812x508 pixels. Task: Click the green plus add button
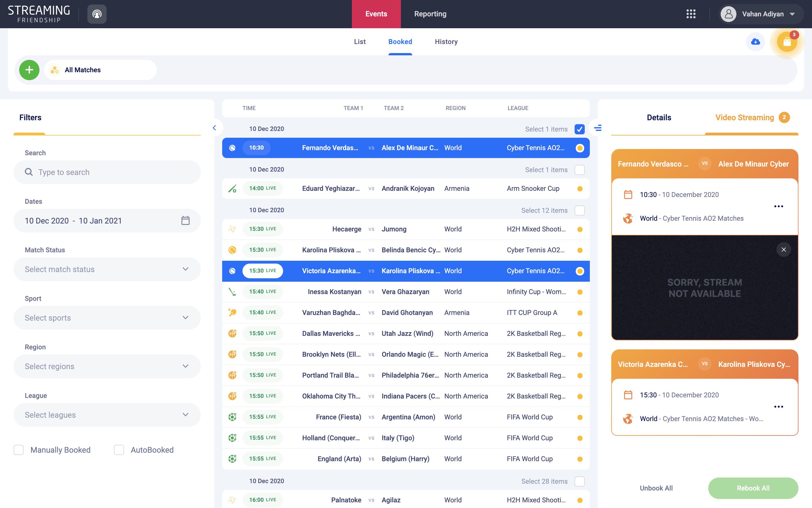[x=29, y=70]
